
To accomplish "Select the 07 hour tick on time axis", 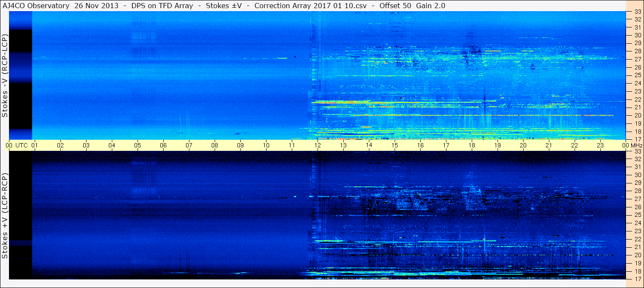I will (x=189, y=146).
